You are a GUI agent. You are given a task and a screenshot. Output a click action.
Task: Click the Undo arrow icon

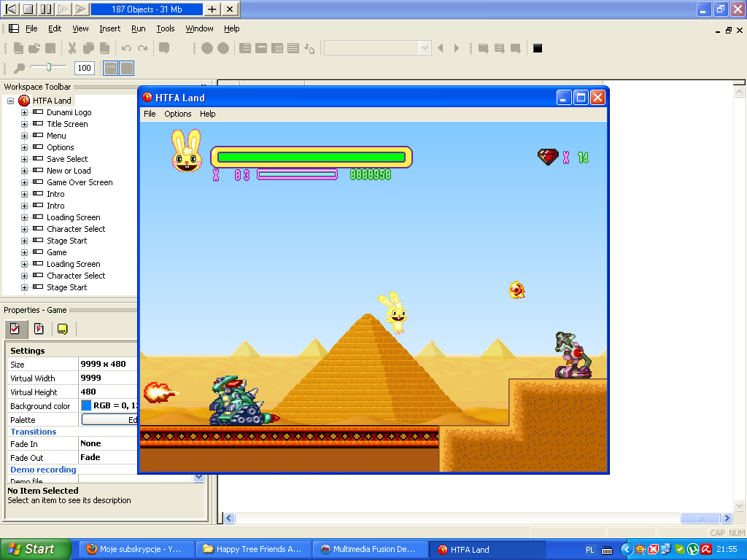126,48
